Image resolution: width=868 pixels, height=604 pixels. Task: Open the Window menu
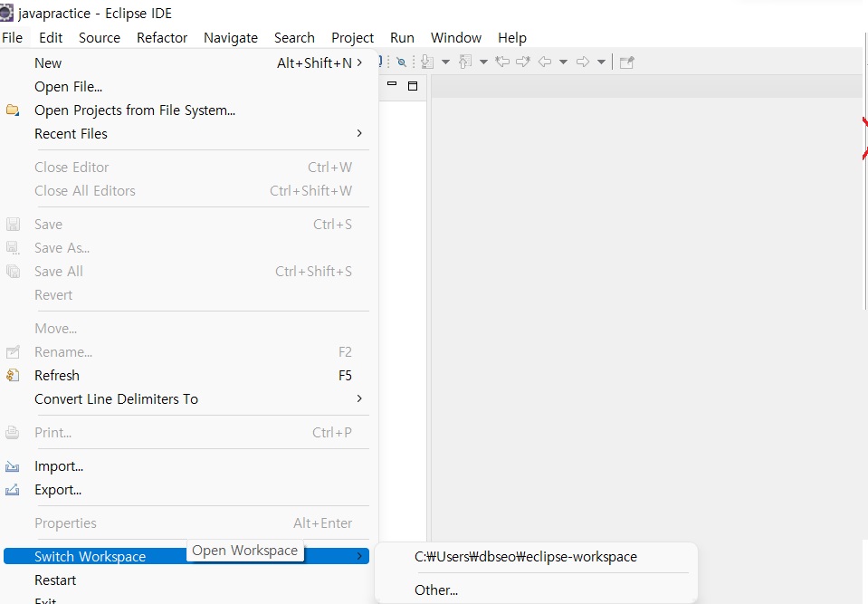coord(456,38)
